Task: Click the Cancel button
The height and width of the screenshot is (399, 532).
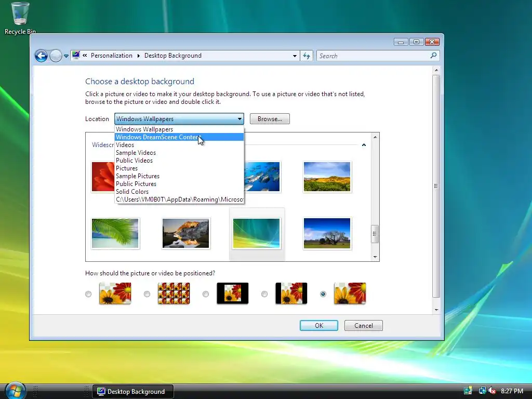Action: 363,326
